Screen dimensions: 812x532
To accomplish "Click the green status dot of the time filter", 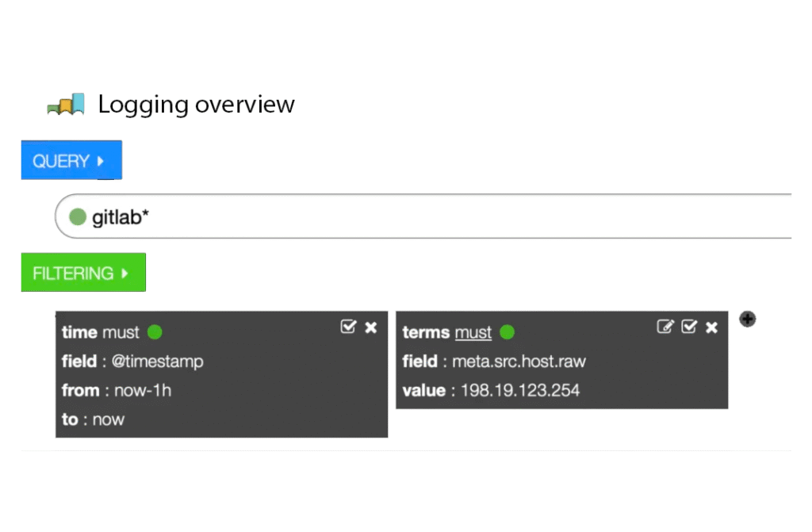I will (155, 332).
